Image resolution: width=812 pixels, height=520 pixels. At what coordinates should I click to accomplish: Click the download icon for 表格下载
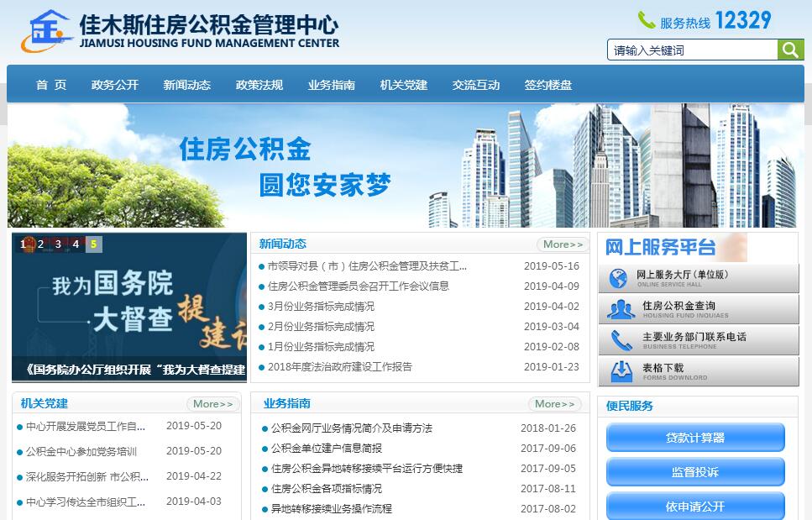point(621,371)
